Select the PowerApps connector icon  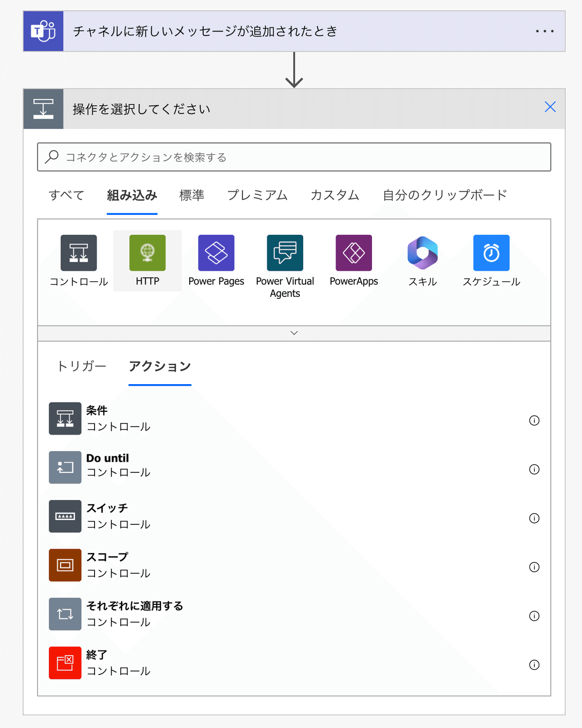click(354, 253)
